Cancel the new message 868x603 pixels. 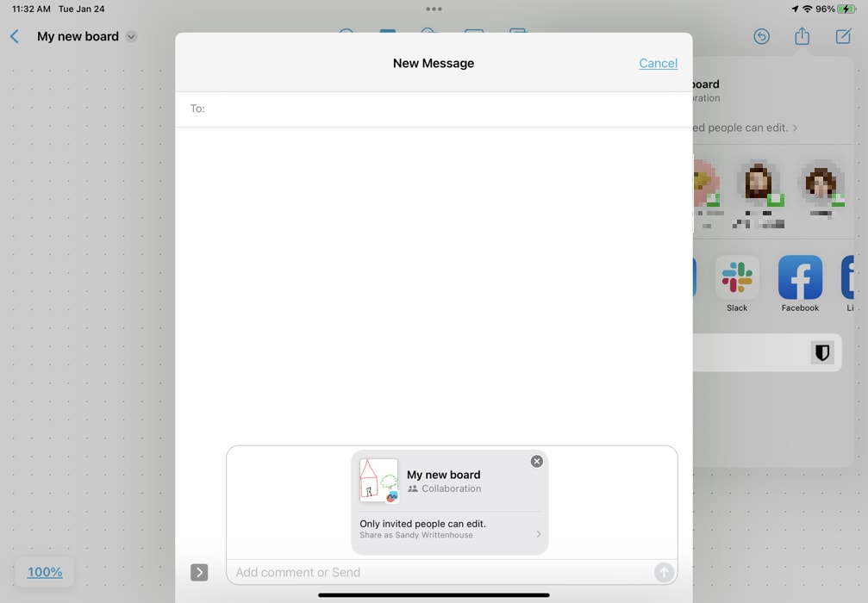click(658, 63)
